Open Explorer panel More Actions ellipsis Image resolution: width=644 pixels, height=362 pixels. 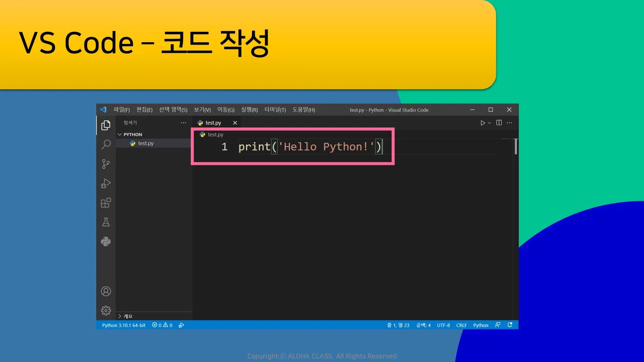pyautogui.click(x=184, y=123)
